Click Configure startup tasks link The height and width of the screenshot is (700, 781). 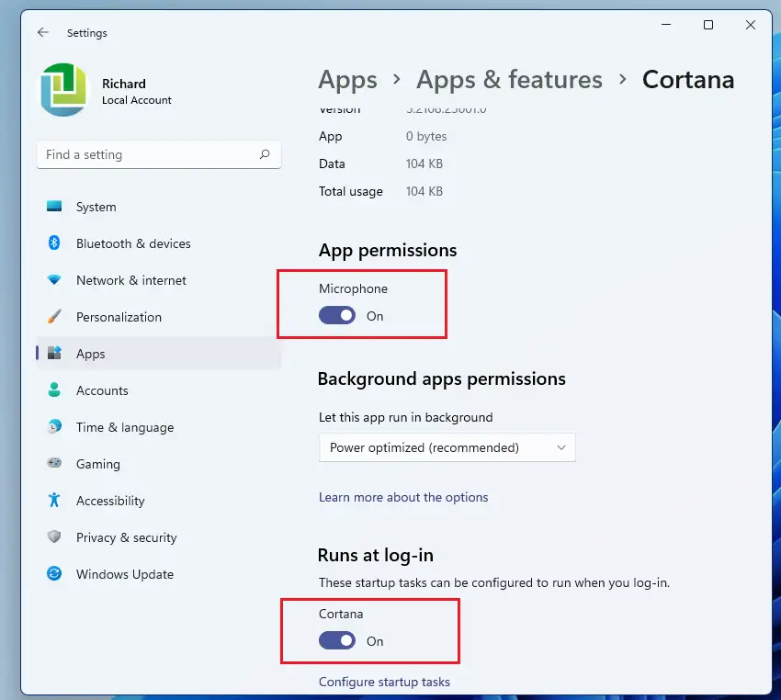(384, 682)
